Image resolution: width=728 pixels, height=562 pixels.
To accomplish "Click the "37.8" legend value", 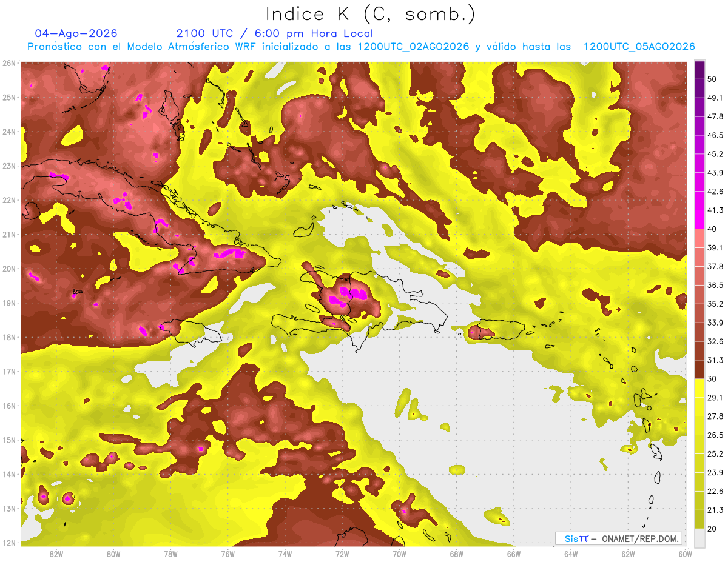I will click(715, 266).
